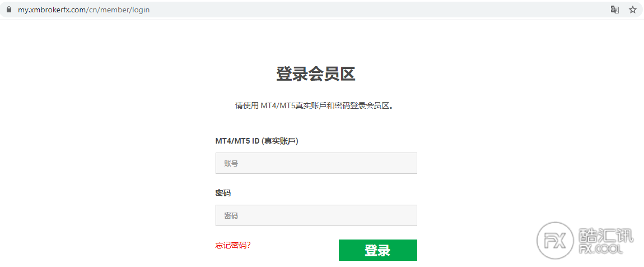The image size is (644, 267).
Task: Focus the 账号 account number input field
Action: [x=316, y=163]
